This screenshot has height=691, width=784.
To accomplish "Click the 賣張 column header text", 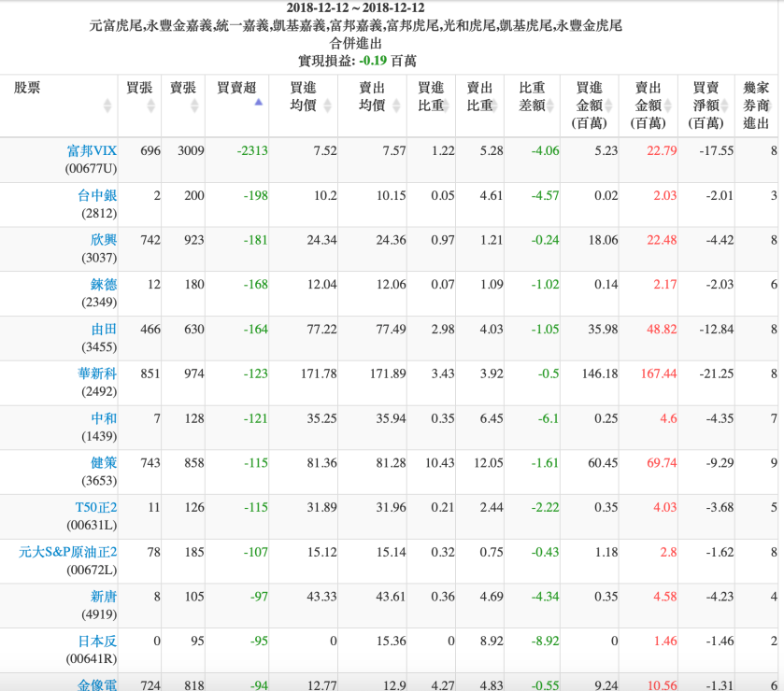I will (183, 88).
